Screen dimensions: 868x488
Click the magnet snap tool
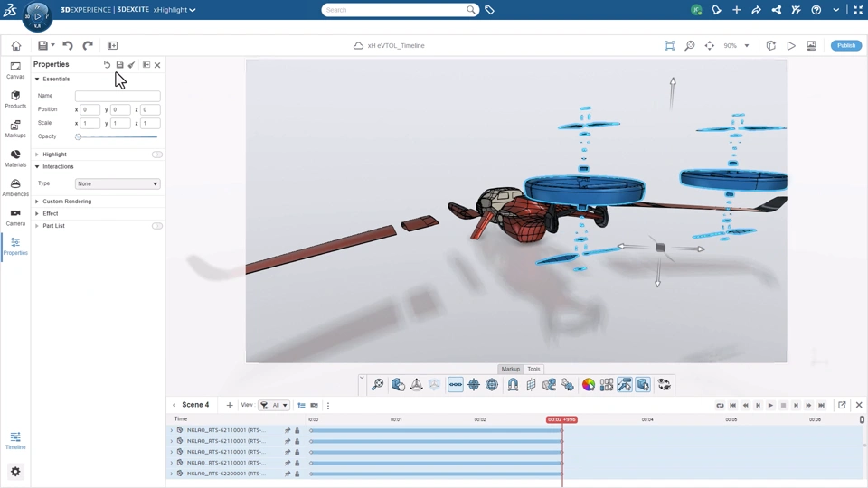point(514,385)
